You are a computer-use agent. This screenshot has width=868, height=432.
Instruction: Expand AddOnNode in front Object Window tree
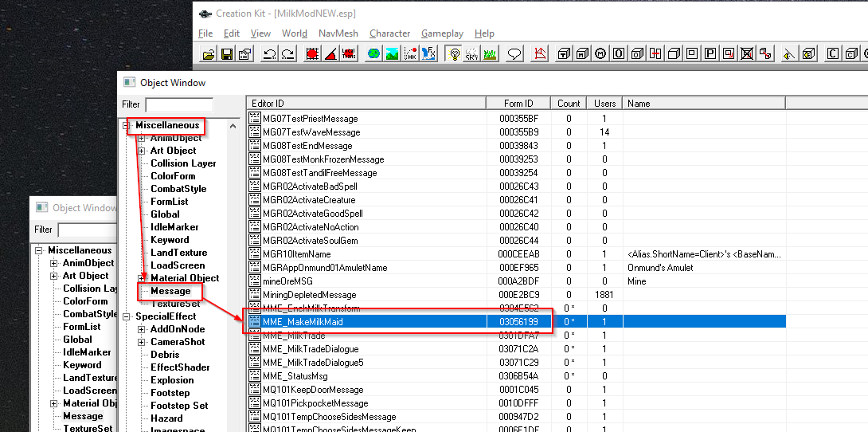tap(142, 329)
